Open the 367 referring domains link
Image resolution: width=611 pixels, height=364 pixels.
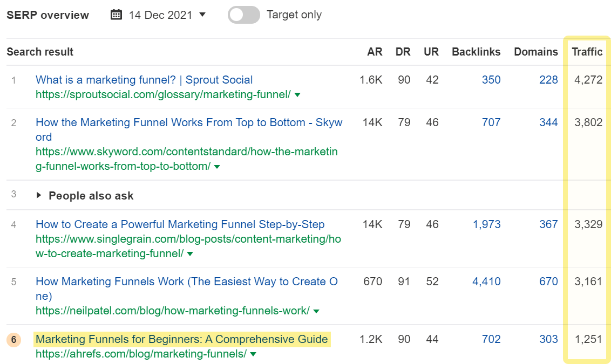tap(548, 224)
